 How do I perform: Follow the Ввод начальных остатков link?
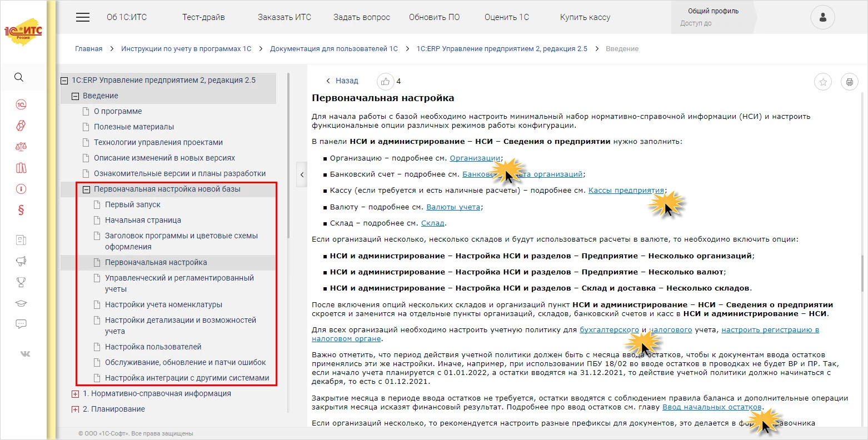click(712, 407)
